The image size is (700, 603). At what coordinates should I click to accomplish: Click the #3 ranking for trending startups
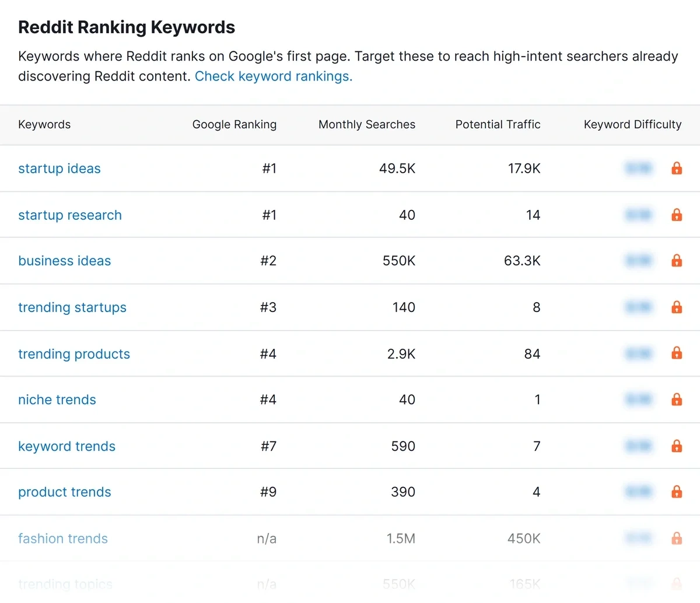pos(268,307)
